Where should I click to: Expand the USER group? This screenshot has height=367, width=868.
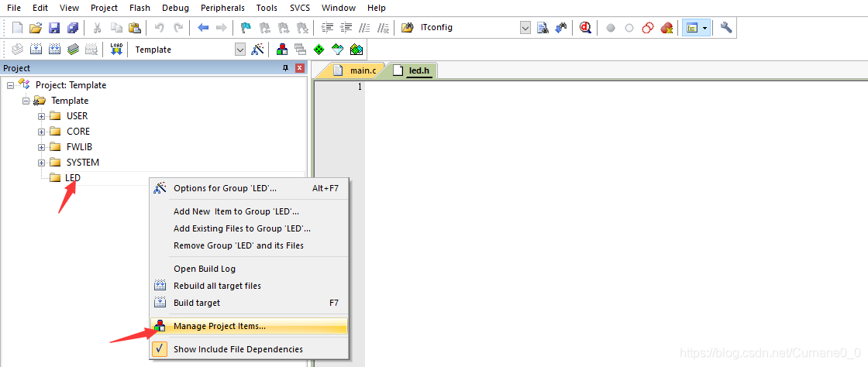41,116
